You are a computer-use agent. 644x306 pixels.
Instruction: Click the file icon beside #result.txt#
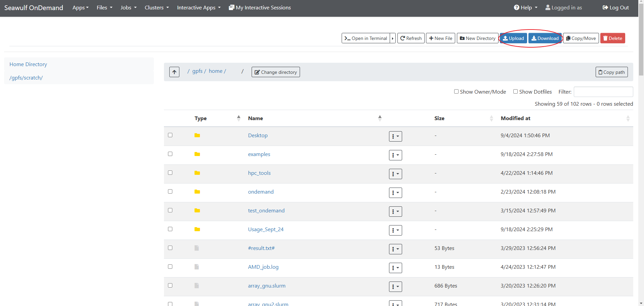[x=197, y=248]
